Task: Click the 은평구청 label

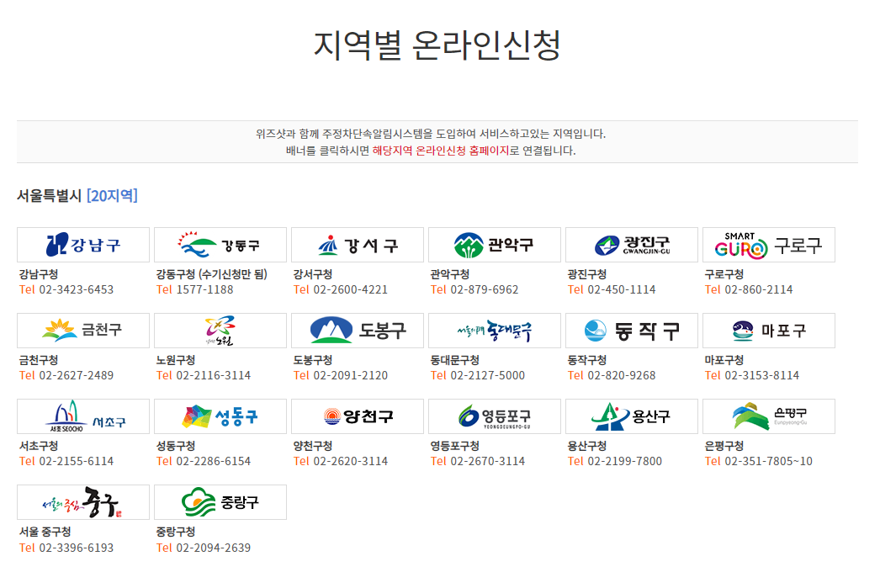Action: point(724,446)
